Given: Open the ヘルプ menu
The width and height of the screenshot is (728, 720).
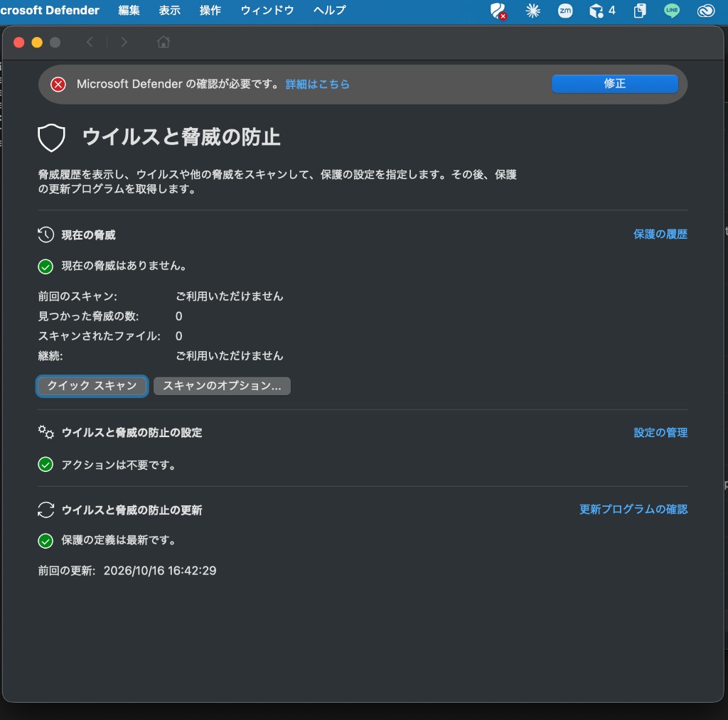Looking at the screenshot, I should (330, 10).
